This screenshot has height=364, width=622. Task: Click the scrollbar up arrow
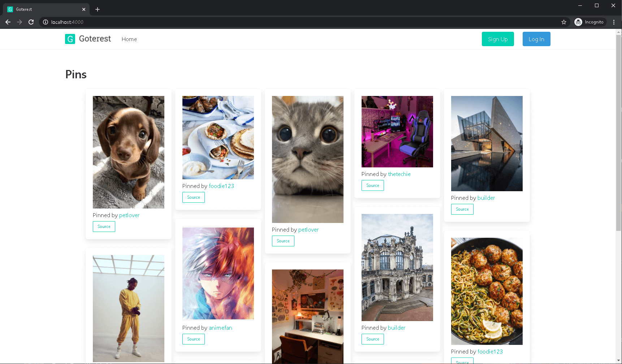619,32
